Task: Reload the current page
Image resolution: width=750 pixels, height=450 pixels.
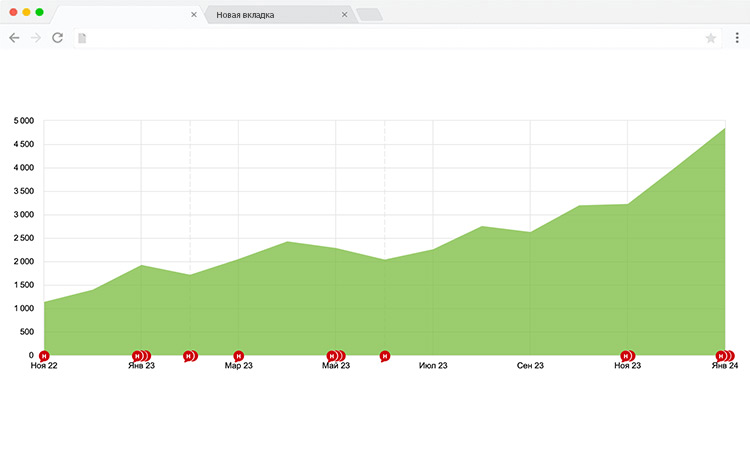Action: tap(58, 38)
